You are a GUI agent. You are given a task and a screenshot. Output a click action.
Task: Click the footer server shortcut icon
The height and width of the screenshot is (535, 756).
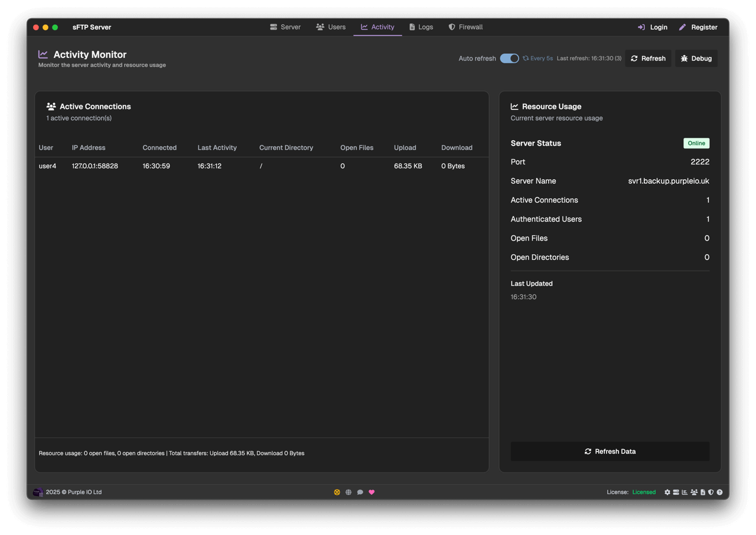[676, 492]
